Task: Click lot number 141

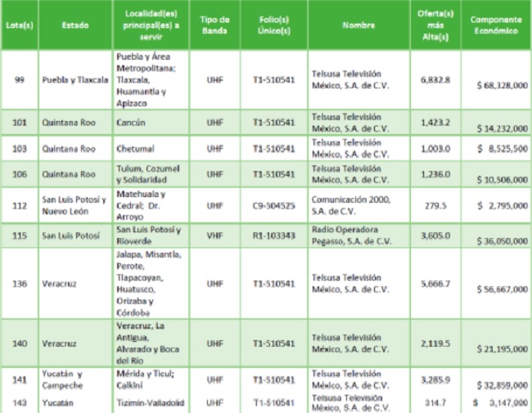Action: (20, 379)
